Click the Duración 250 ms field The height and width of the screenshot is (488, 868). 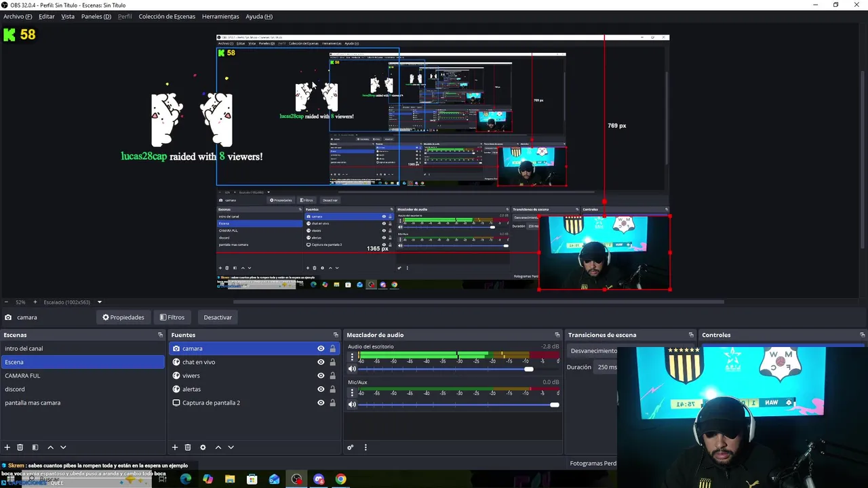[606, 367]
